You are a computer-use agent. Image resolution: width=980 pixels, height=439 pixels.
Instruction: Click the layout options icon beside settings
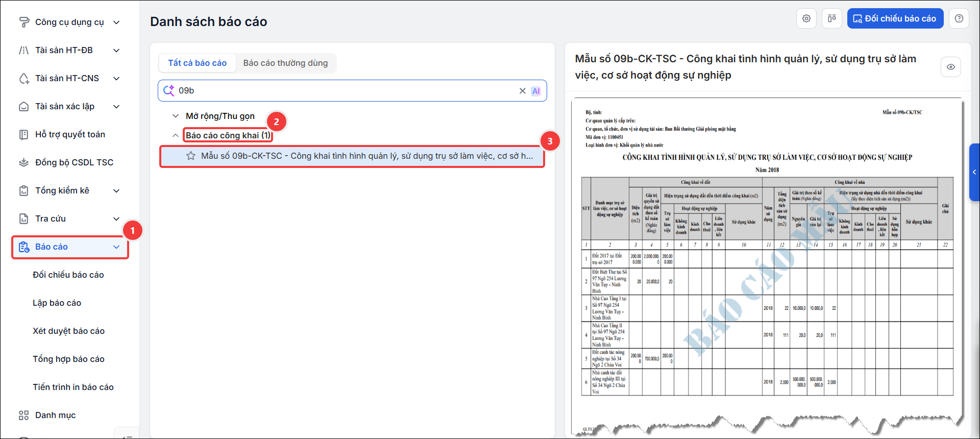click(x=832, y=18)
